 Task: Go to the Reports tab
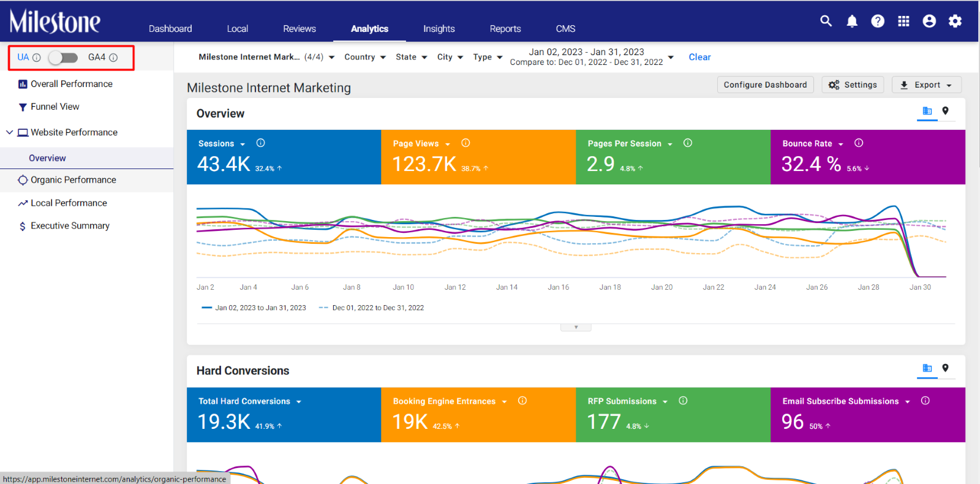tap(505, 29)
